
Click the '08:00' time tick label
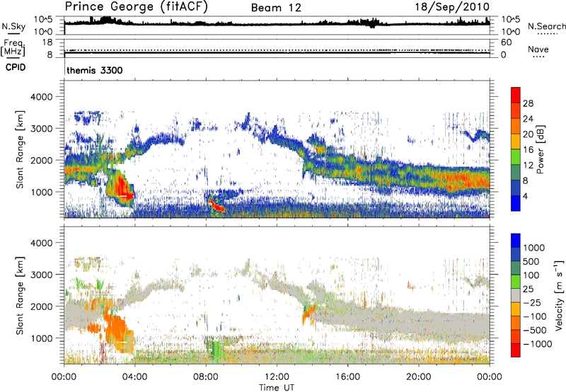click(x=206, y=377)
